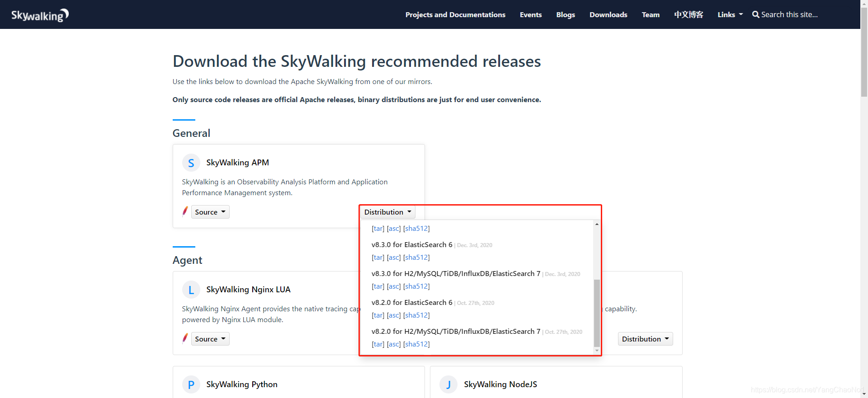
Task: Click the [tar] link at top of dropdown list
Action: [378, 229]
